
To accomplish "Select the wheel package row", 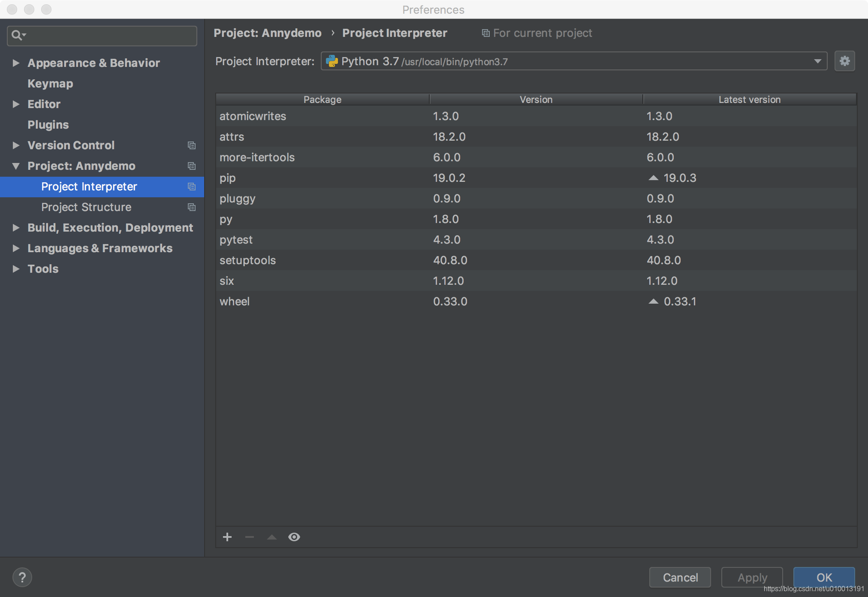I will (x=536, y=302).
